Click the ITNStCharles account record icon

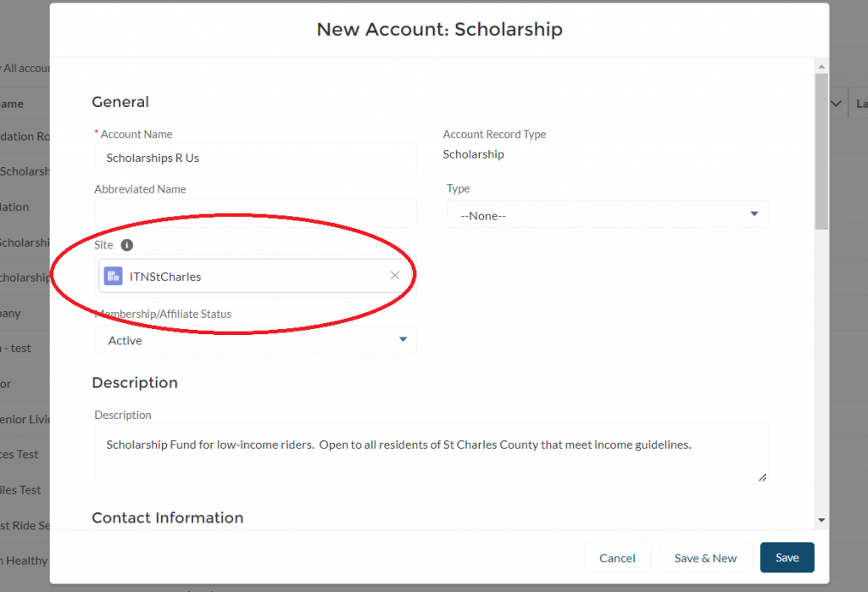point(113,276)
